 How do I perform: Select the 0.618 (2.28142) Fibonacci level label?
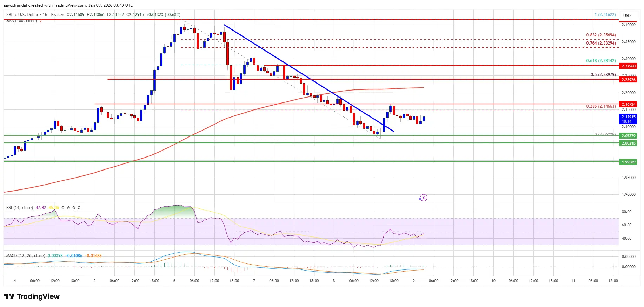[x=600, y=61]
